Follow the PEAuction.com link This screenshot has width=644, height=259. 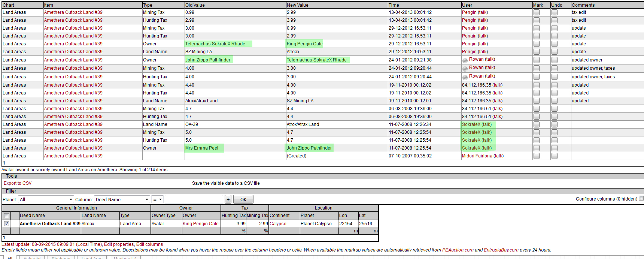[x=458, y=250]
